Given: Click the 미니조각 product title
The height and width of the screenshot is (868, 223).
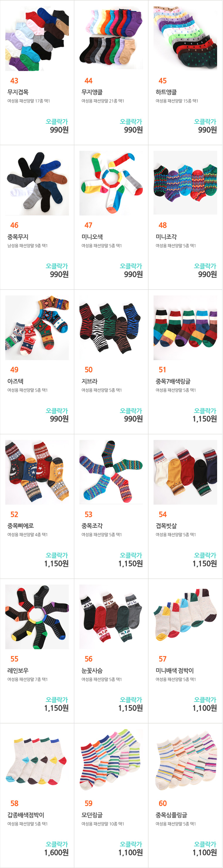Looking at the screenshot, I should 166,237.
